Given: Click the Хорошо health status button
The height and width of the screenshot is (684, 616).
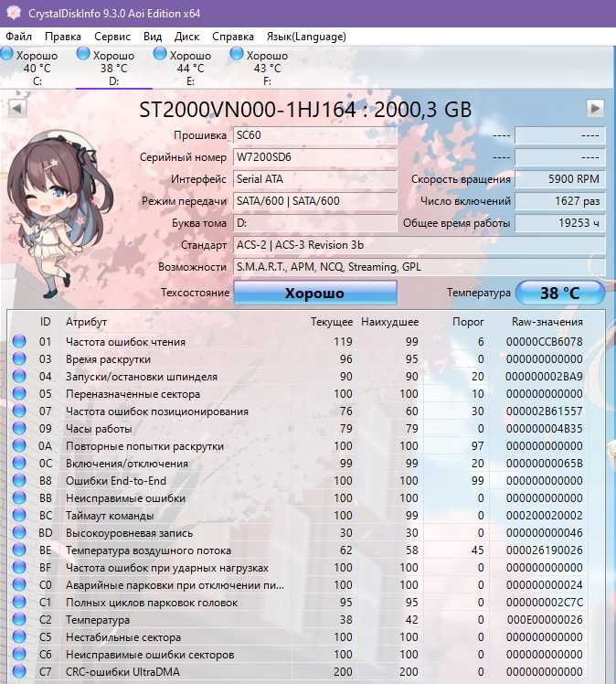Looking at the screenshot, I should 314,293.
